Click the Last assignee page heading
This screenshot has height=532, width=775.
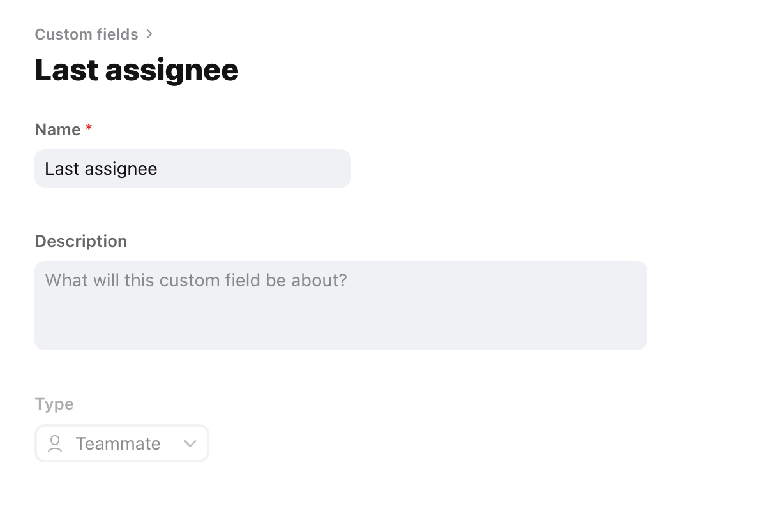137,70
